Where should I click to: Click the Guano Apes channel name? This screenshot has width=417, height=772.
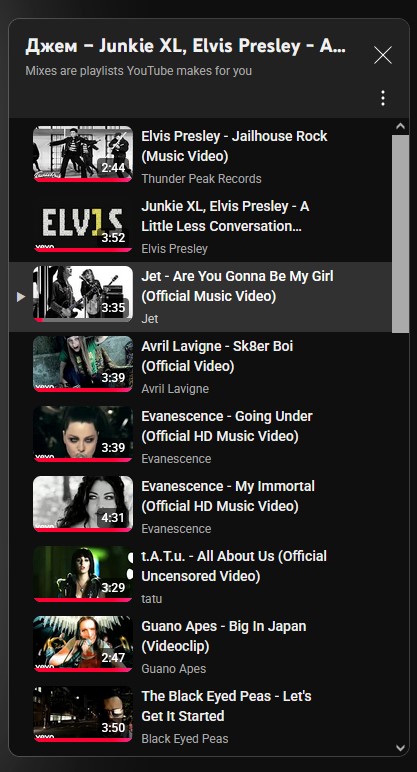click(173, 669)
